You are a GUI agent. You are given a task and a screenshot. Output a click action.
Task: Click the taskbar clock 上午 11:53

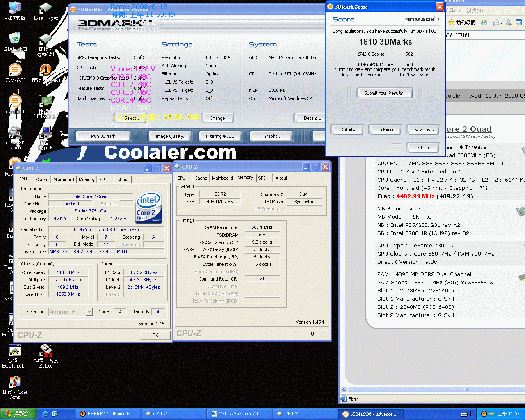click(508, 414)
